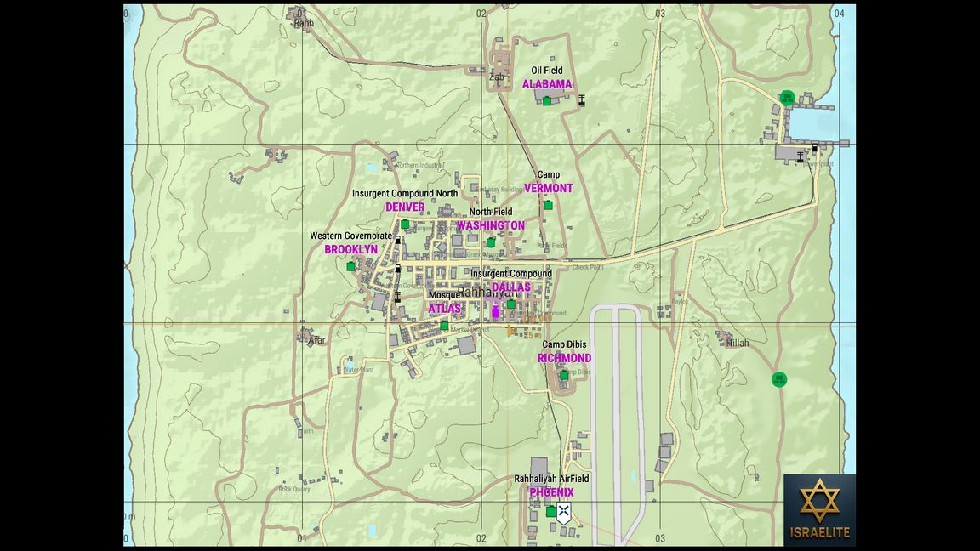980x551 pixels.
Task: Click the PHOENIX objective label
Action: click(551, 492)
